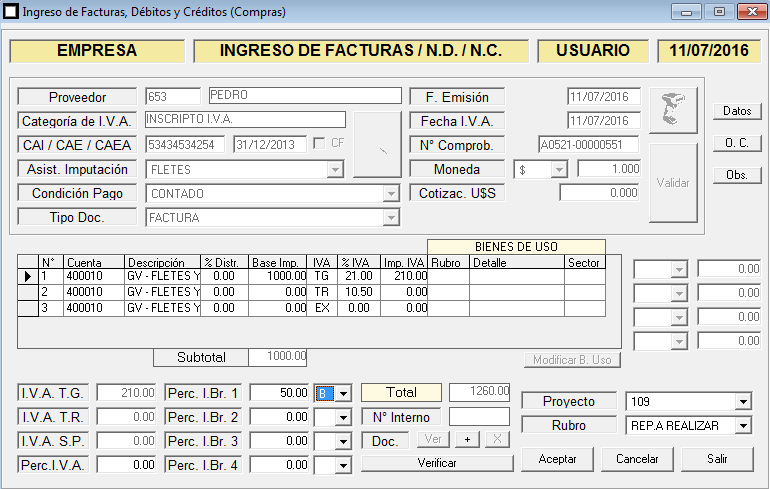The width and height of the screenshot is (770, 489).
Task: Click the Verificar button
Action: (x=437, y=463)
